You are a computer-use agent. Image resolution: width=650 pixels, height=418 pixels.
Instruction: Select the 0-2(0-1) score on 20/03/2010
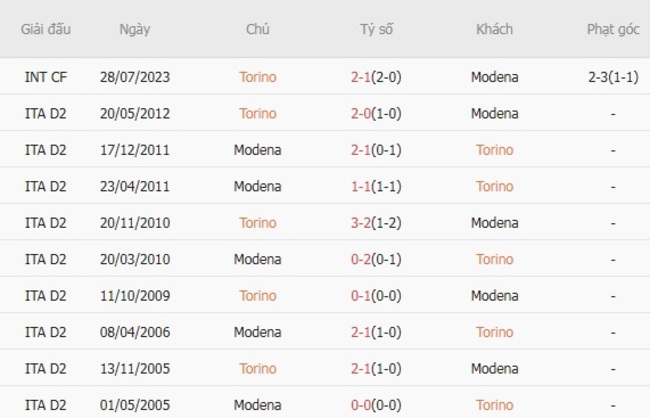(376, 259)
